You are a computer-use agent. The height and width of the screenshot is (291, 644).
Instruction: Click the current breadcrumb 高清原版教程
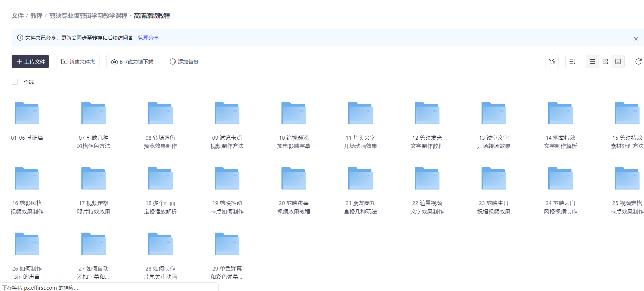[x=152, y=16]
